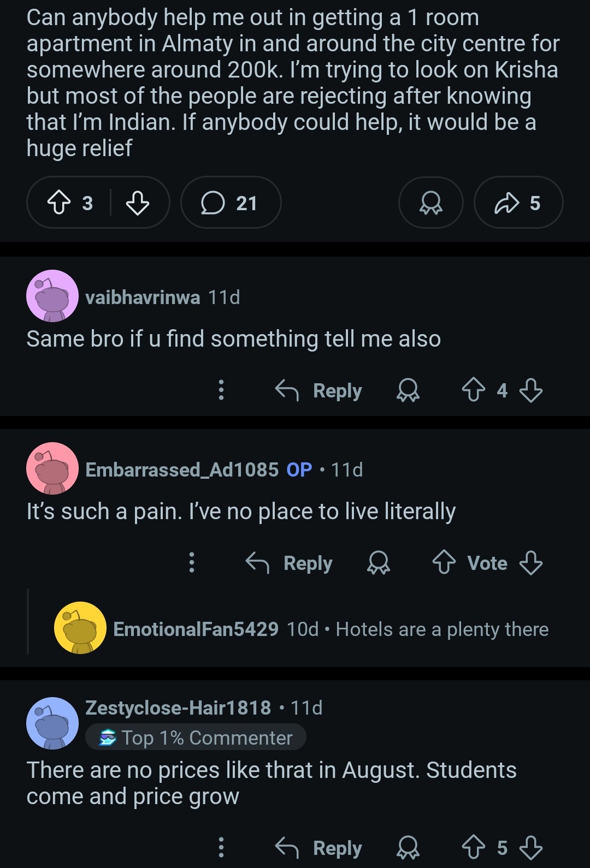Reply to Embarrassed_Ad1085's comment
The width and height of the screenshot is (590, 868).
[289, 563]
